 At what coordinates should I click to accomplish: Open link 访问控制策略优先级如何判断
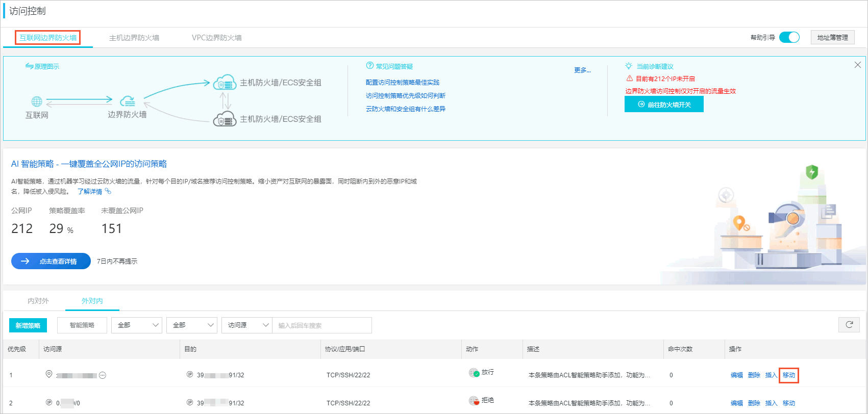pyautogui.click(x=406, y=96)
